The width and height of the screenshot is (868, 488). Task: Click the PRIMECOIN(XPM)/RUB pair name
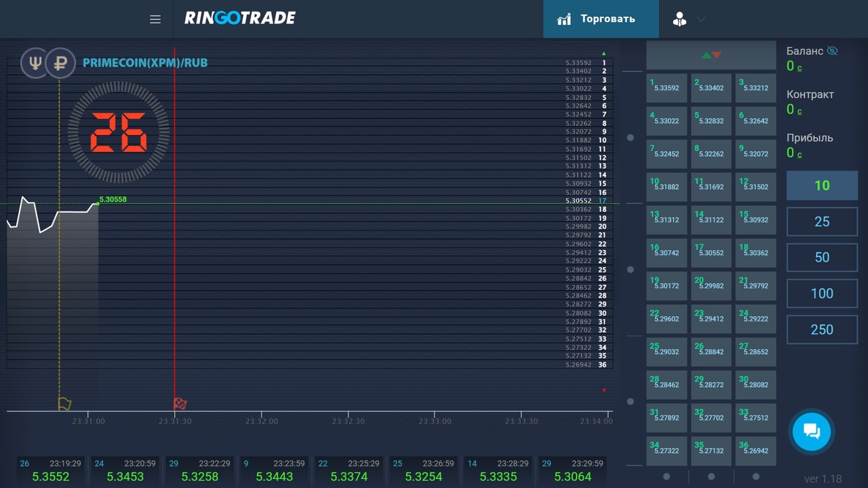[145, 63]
